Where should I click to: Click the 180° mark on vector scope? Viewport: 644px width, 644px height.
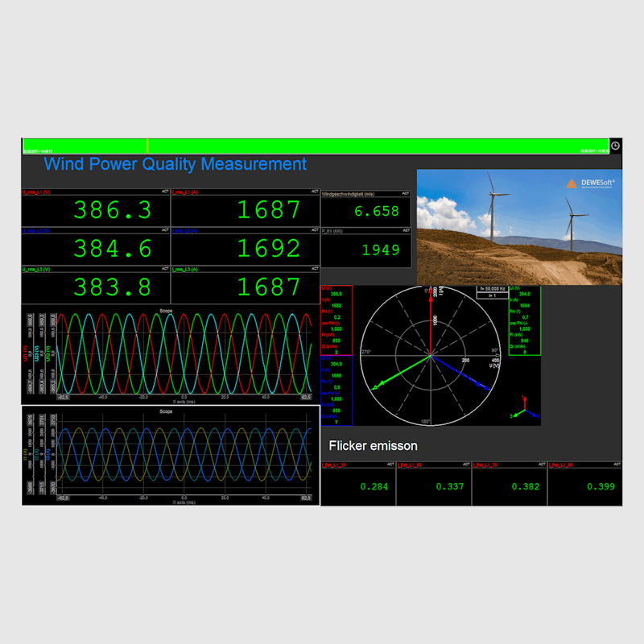click(x=426, y=421)
